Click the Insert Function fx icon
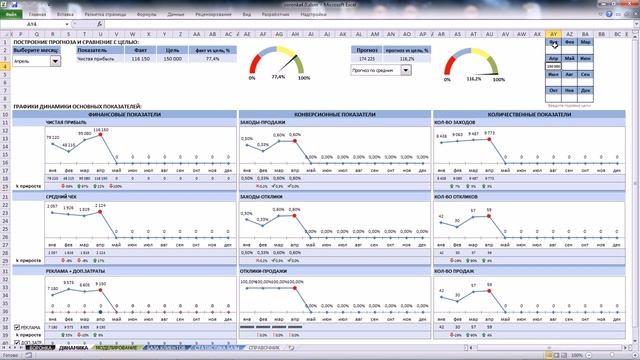The height and width of the screenshot is (360, 640). [x=99, y=24]
